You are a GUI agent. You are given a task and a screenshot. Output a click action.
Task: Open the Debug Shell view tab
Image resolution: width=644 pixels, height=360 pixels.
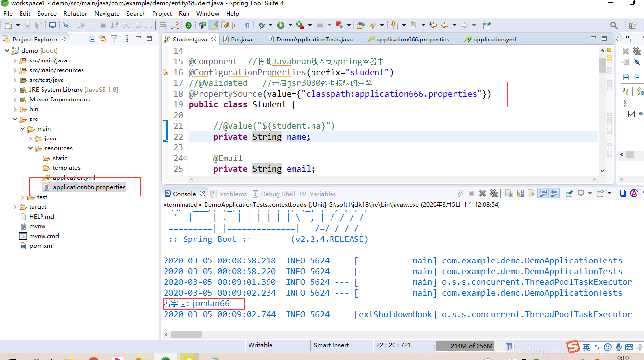pos(273,194)
